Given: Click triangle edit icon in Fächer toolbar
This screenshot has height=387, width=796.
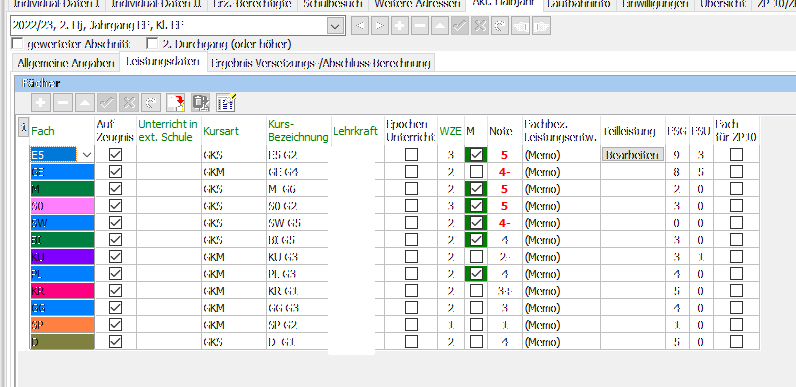Looking at the screenshot, I should click(85, 103).
